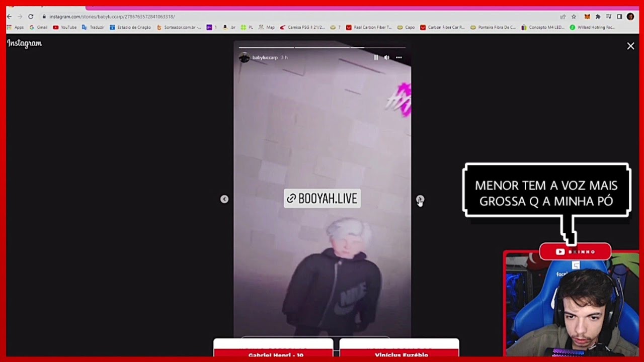Open the Apps bookmarks shortcut
The width and height of the screenshot is (644, 362).
(15, 27)
